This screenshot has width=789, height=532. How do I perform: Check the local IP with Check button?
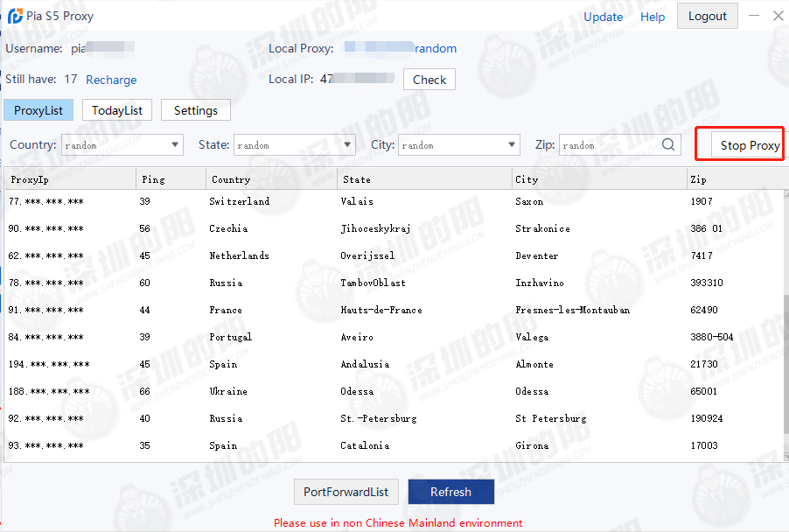(x=429, y=80)
